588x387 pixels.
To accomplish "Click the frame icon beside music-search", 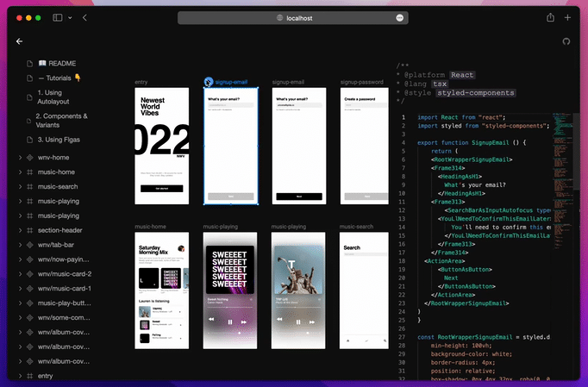I will (30, 187).
